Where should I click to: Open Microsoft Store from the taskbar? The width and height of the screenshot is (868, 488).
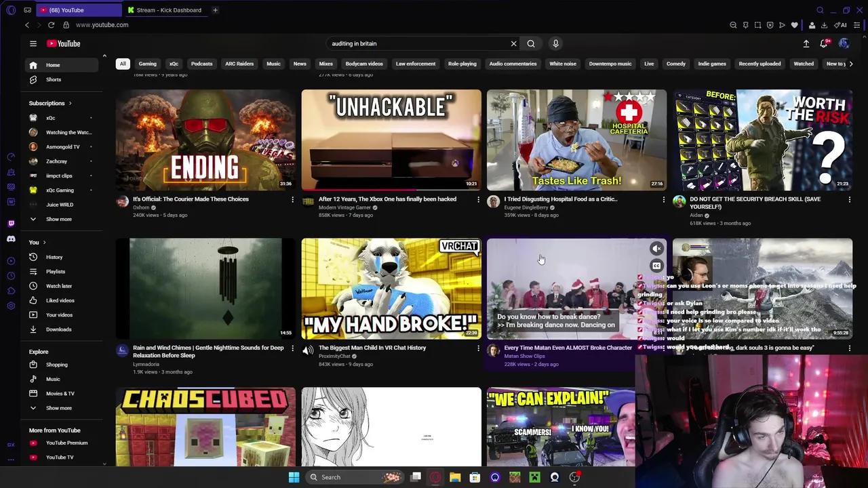475,477
